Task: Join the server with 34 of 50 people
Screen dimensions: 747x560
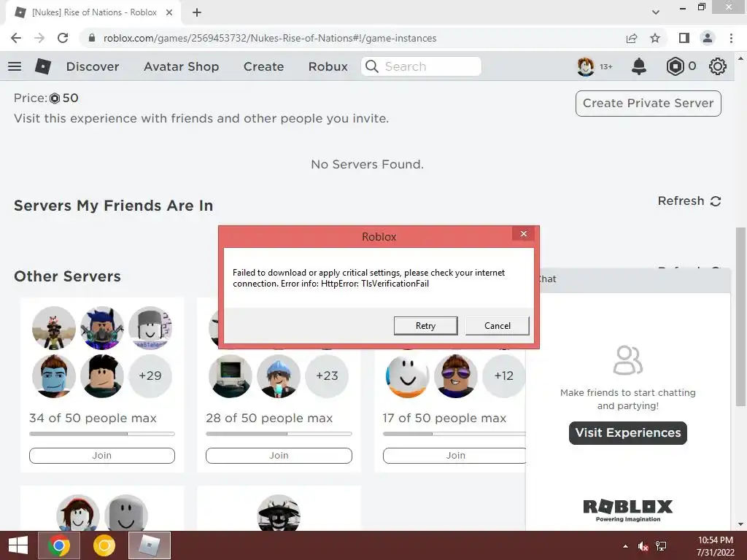Action: (102, 455)
